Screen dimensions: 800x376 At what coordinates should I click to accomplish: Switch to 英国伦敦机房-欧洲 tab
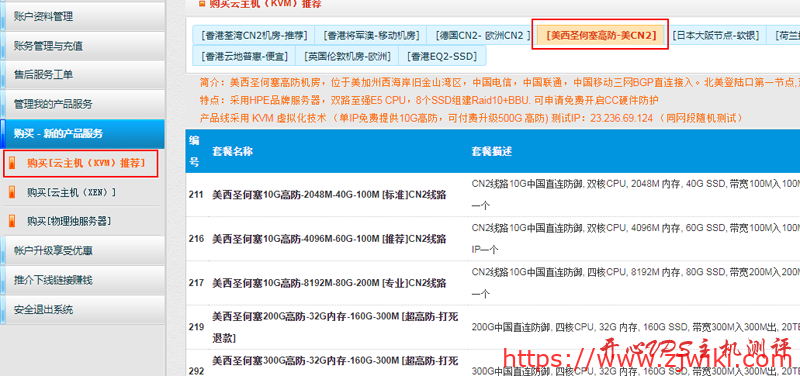(x=347, y=56)
